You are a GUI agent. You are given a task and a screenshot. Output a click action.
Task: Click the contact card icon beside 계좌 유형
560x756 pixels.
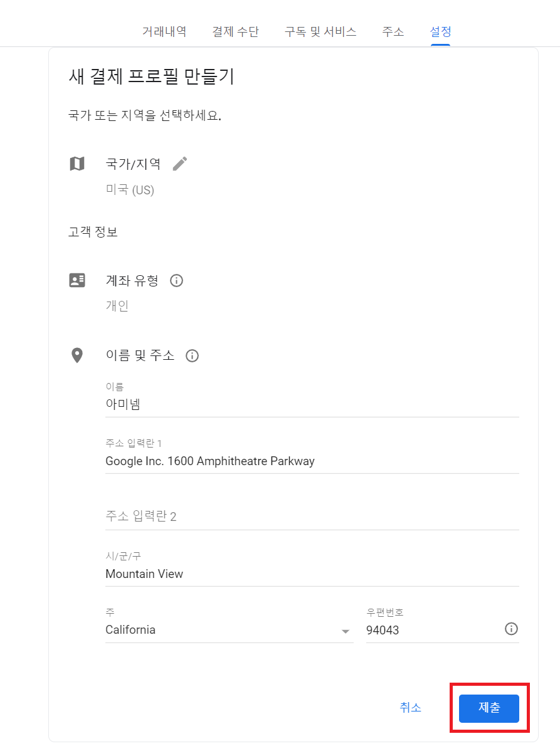[77, 280]
